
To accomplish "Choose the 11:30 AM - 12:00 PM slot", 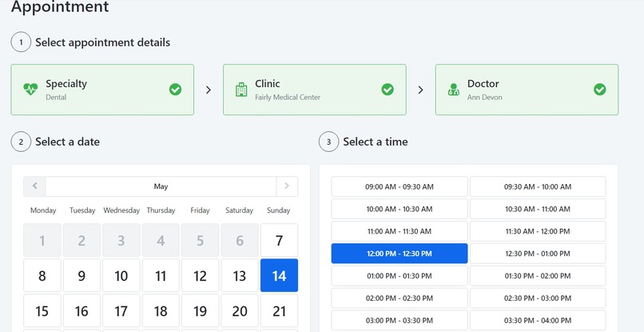I will (538, 231).
